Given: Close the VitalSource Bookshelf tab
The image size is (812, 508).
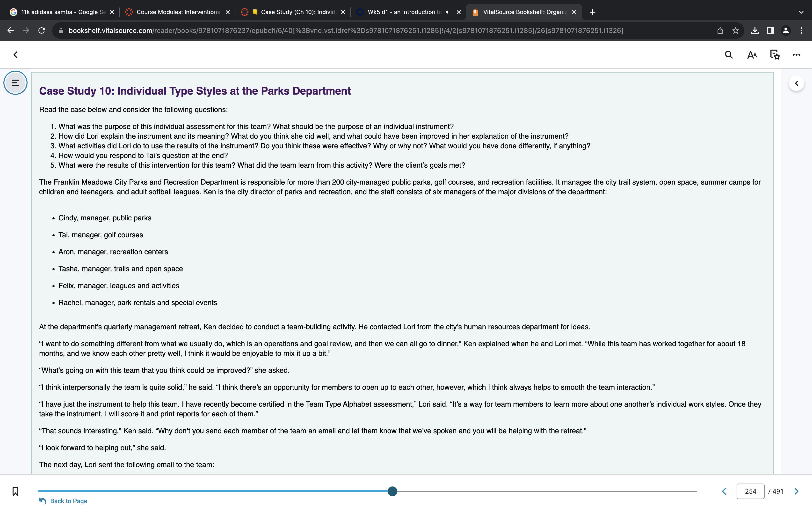Looking at the screenshot, I should tap(574, 12).
